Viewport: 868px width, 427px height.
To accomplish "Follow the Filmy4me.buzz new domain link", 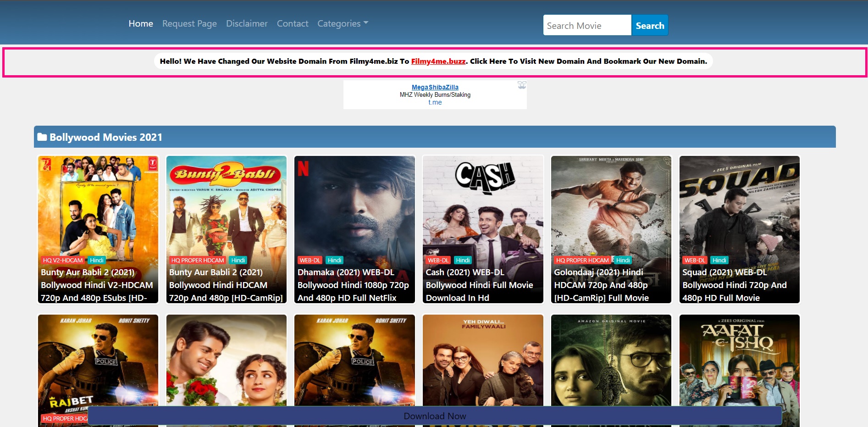I will [x=438, y=61].
